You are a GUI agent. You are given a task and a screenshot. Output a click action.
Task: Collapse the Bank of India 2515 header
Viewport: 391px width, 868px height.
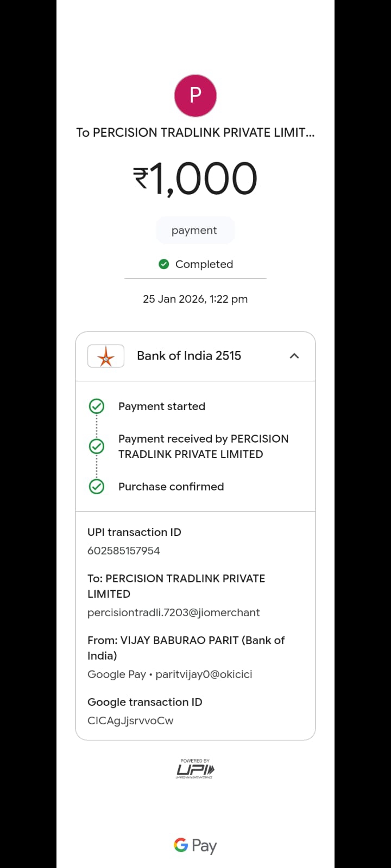tap(189, 356)
